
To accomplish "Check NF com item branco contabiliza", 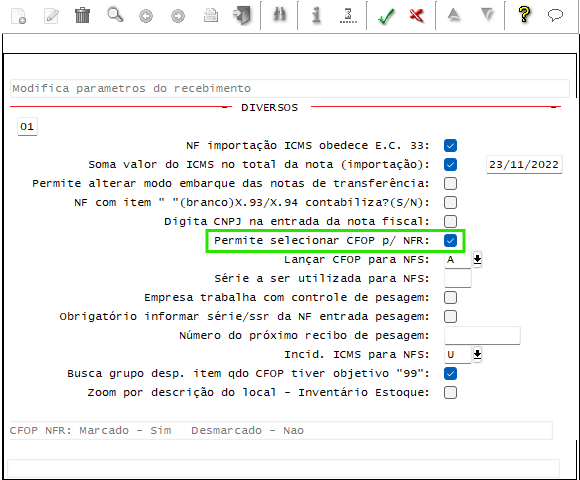I will (450, 202).
